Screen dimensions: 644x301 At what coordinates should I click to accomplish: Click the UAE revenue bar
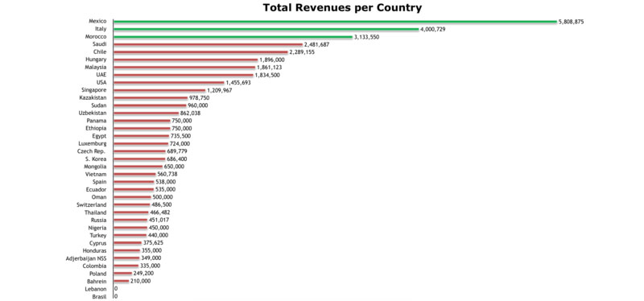[184, 75]
